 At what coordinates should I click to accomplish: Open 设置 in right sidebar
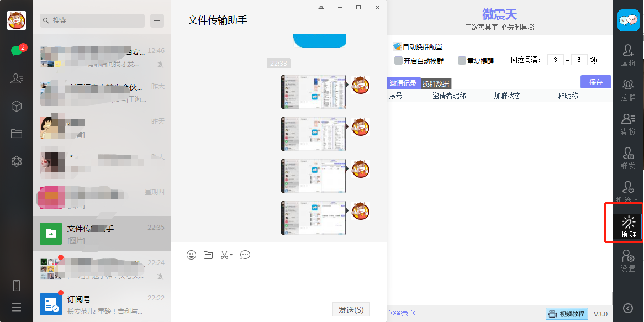(628, 261)
